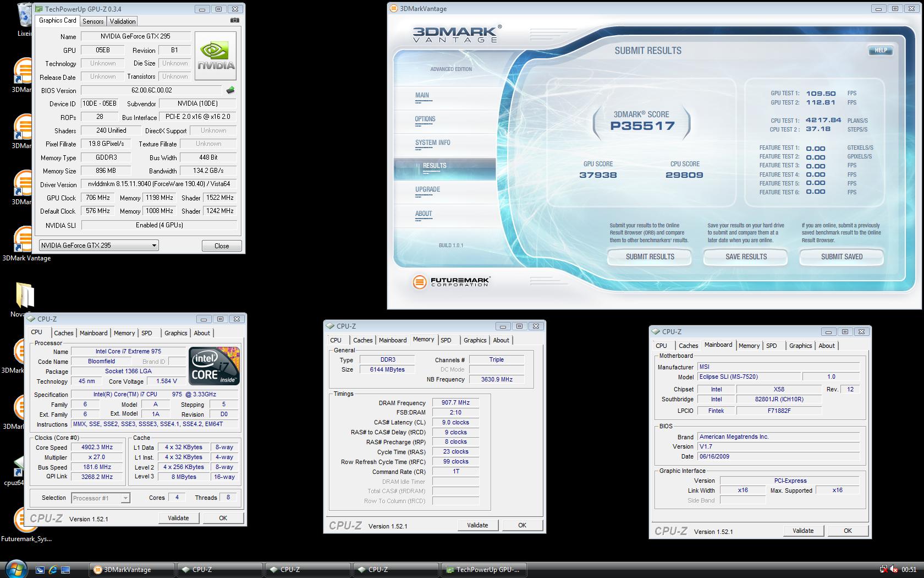Click Validate in the CPU-Z Mainboard window
924x578 pixels.
point(803,531)
